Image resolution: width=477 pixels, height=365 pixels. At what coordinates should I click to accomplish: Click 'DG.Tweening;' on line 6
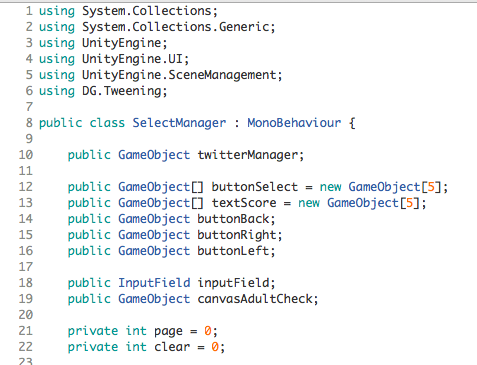coord(125,91)
